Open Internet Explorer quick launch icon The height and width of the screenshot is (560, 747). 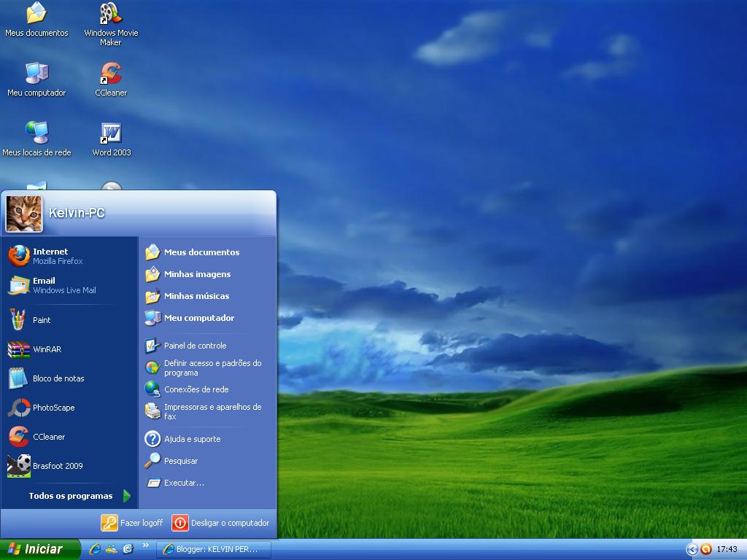(95, 549)
